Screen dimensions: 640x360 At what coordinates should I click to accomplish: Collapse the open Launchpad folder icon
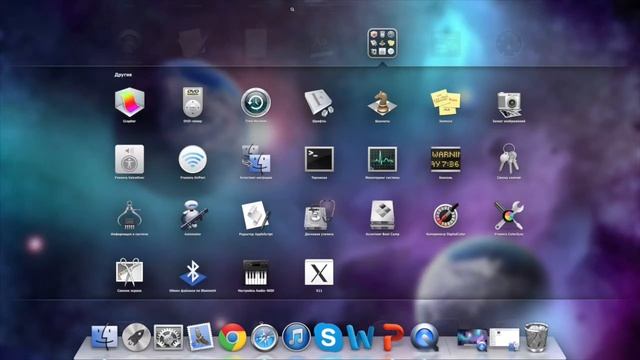[x=382, y=43]
